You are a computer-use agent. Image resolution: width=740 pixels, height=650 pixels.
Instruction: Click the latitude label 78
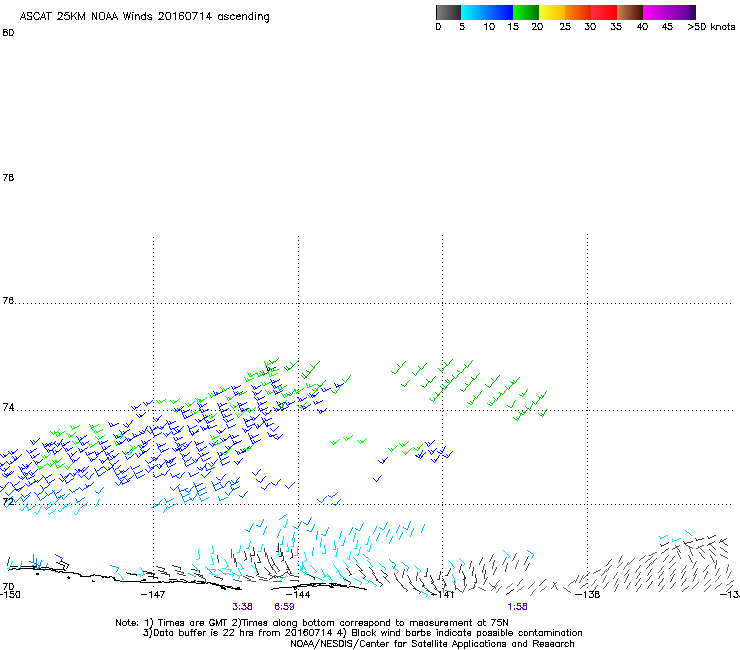pos(8,177)
